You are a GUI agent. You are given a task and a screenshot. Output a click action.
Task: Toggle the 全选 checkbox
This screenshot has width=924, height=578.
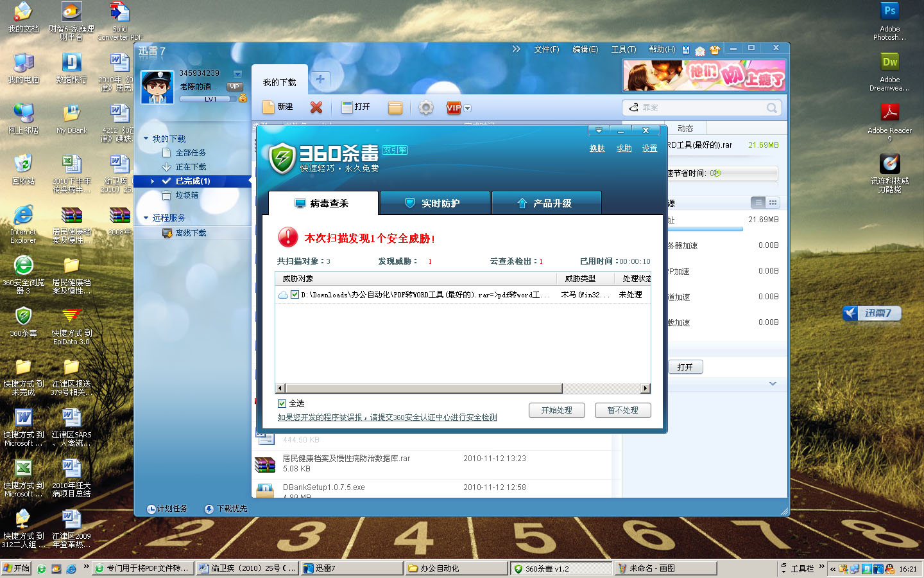click(282, 403)
